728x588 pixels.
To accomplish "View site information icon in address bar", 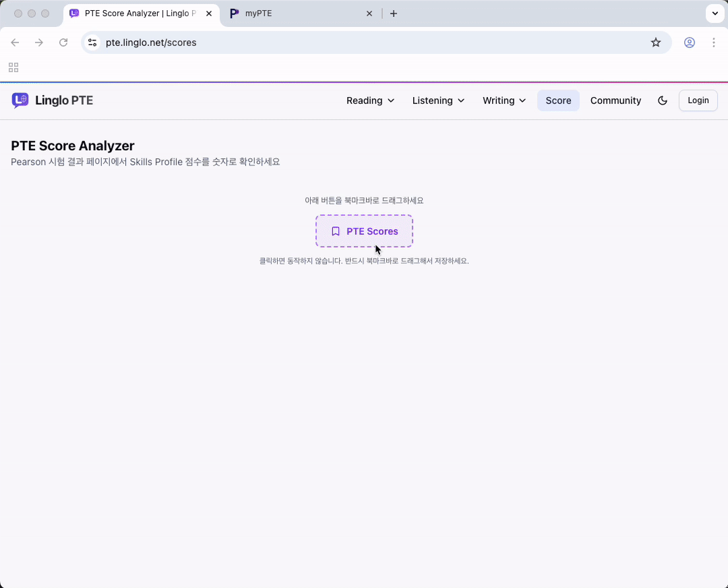I will [x=92, y=42].
